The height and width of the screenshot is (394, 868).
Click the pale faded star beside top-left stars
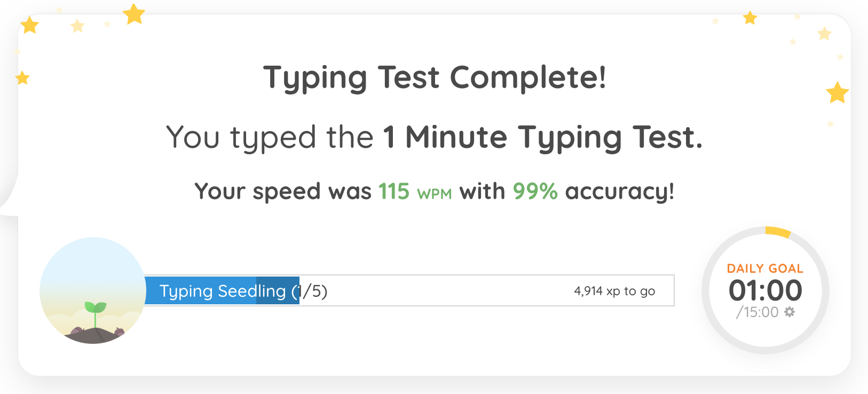(77, 26)
